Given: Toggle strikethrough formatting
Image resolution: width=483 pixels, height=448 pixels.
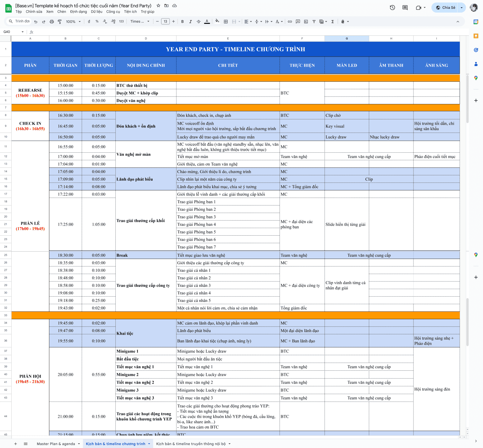Looking at the screenshot, I should click(x=198, y=22).
